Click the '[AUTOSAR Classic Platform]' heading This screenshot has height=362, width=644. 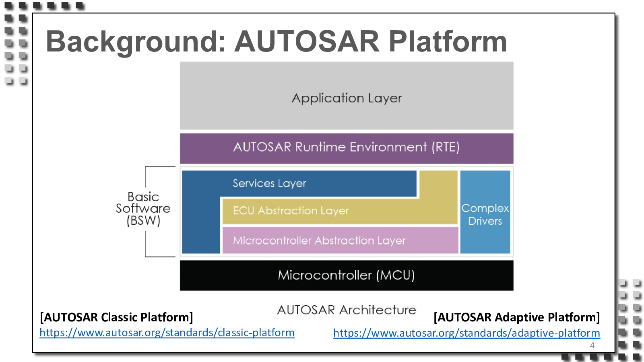click(x=117, y=317)
